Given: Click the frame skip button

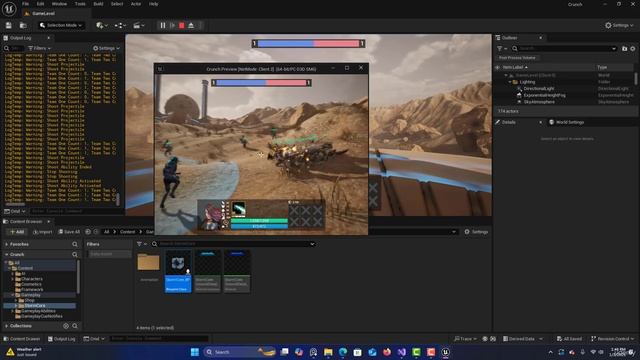Looking at the screenshot, I should tap(172, 25).
